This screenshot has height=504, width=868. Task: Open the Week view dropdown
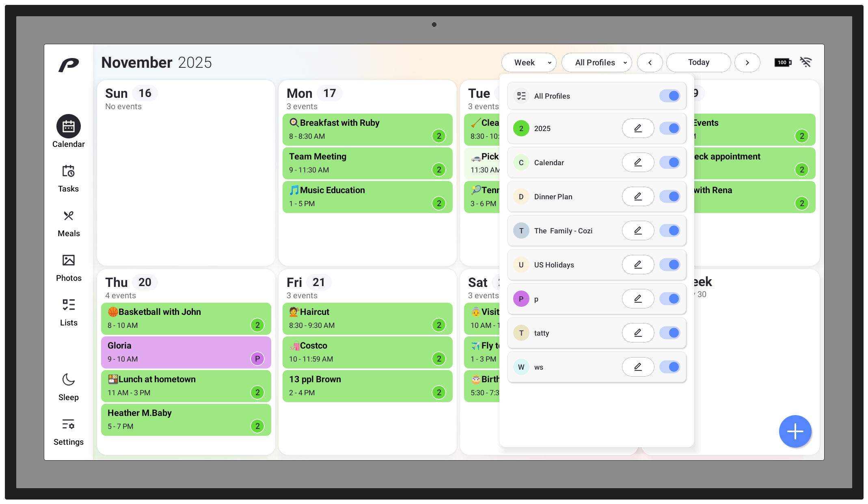click(x=529, y=62)
